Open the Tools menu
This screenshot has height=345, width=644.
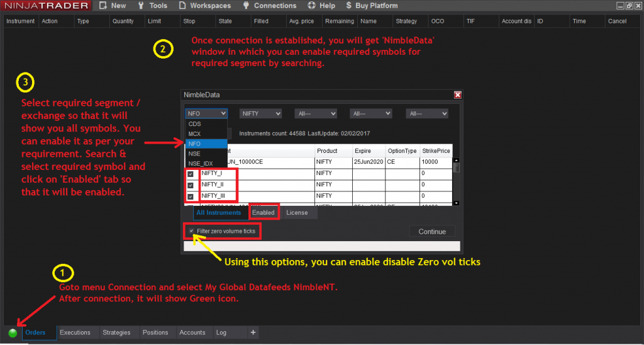(153, 6)
